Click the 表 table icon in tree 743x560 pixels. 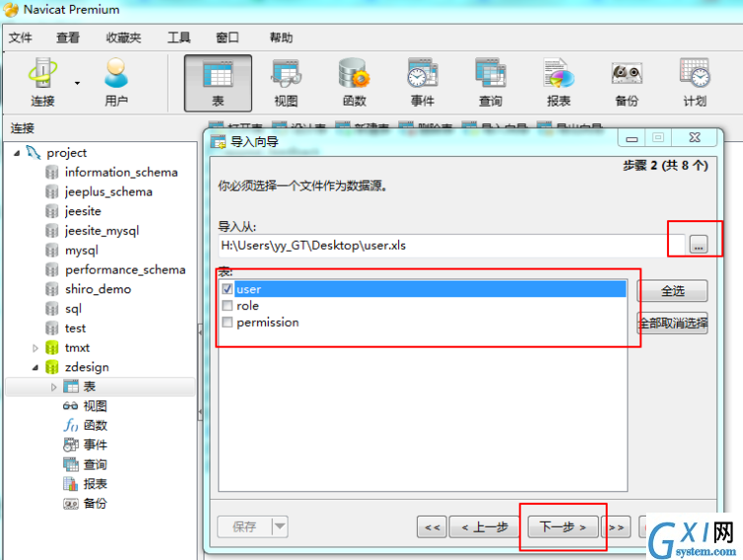[71, 386]
